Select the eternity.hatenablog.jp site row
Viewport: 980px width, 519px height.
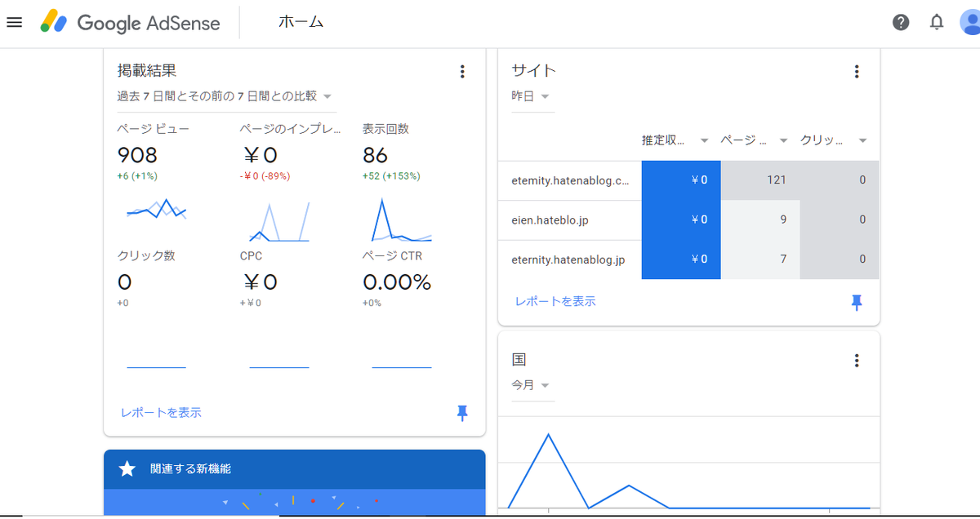coord(688,259)
